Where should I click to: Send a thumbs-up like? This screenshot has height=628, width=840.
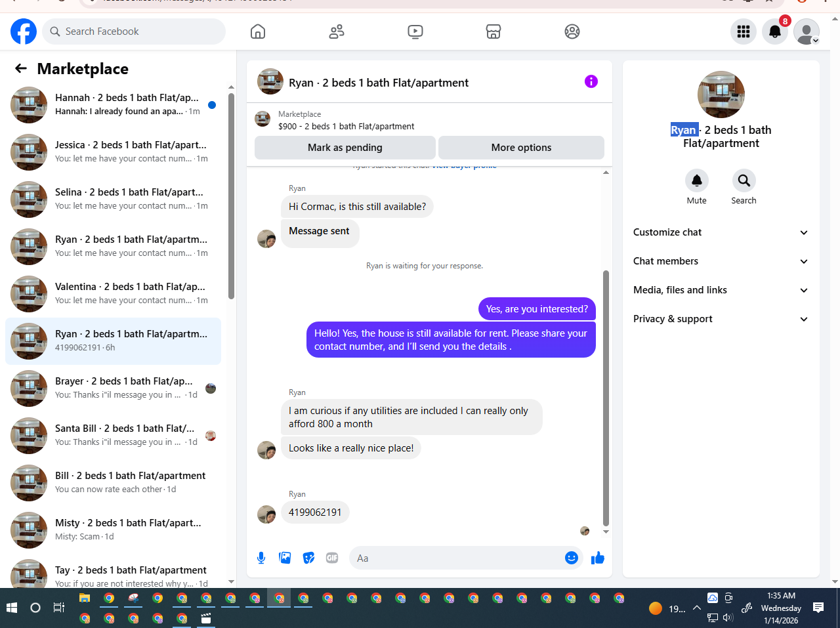click(x=598, y=558)
